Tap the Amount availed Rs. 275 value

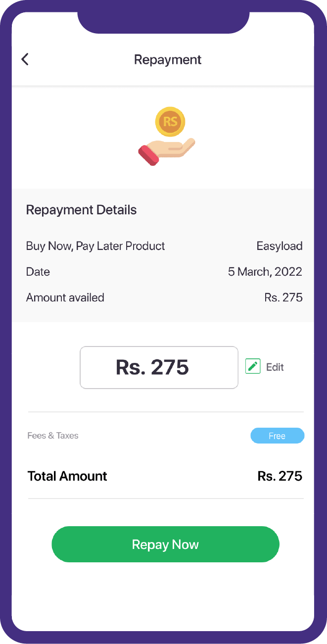283,297
